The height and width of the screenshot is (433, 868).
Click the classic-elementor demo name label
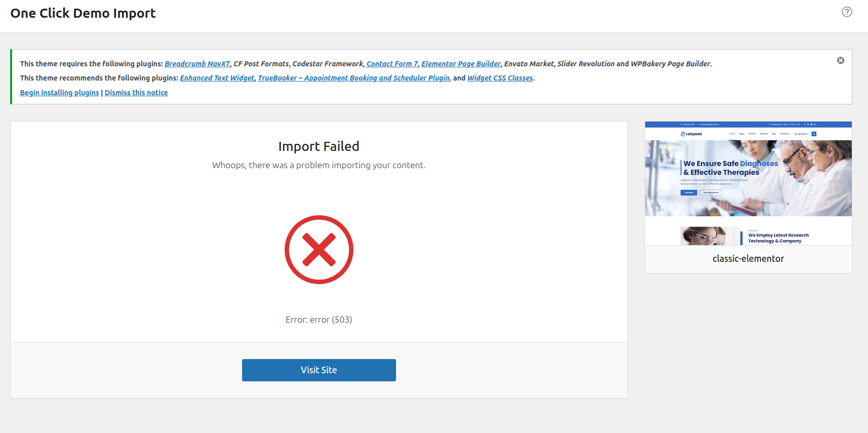pos(748,259)
